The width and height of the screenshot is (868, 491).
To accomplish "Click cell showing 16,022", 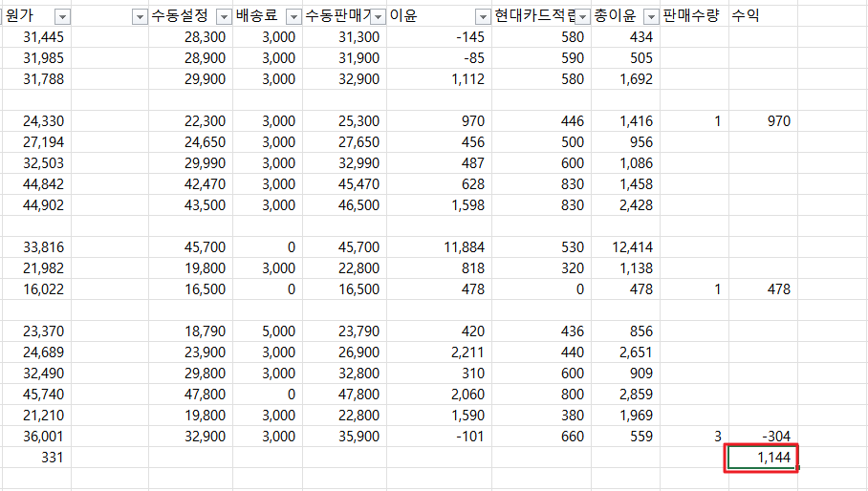I will click(36, 289).
